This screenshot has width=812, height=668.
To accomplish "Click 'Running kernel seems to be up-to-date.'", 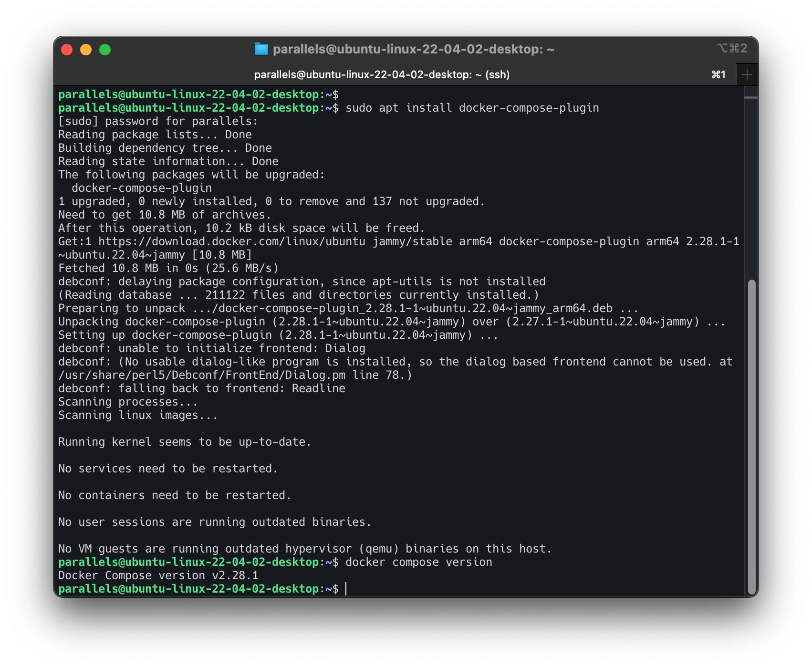I will pyautogui.click(x=185, y=442).
